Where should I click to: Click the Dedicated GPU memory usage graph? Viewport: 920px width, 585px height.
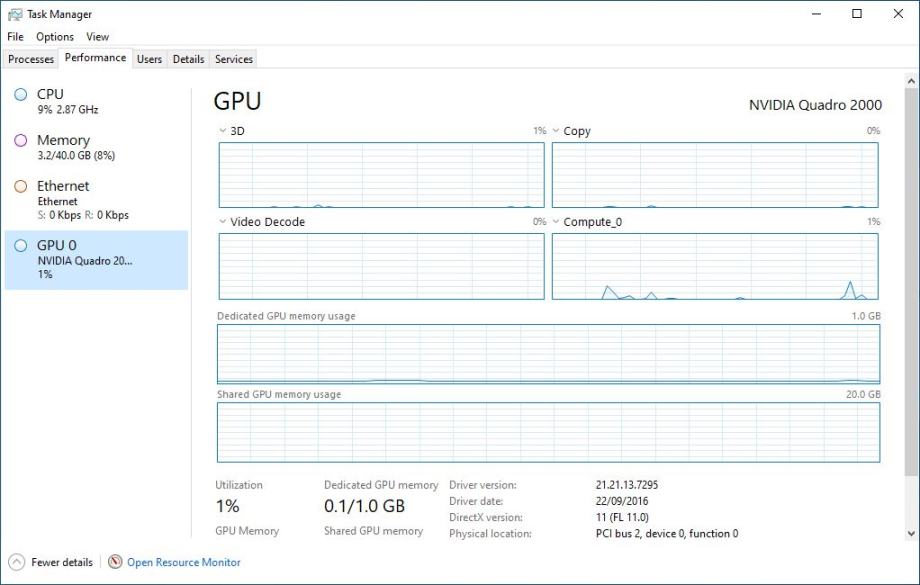point(548,354)
